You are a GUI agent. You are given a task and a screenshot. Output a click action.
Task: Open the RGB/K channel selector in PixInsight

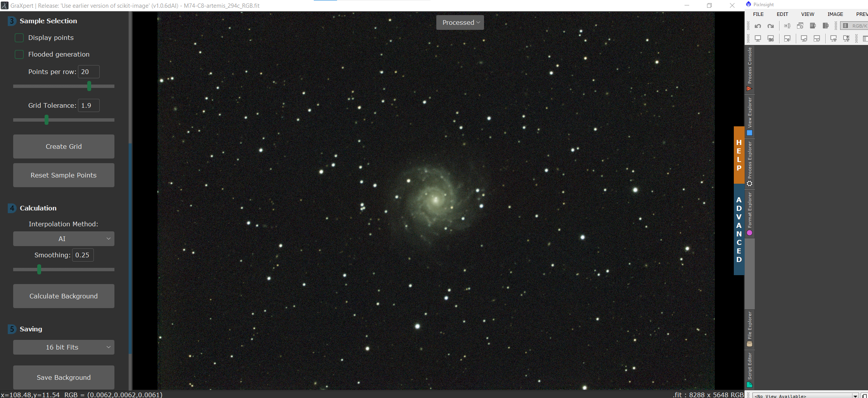click(x=854, y=26)
